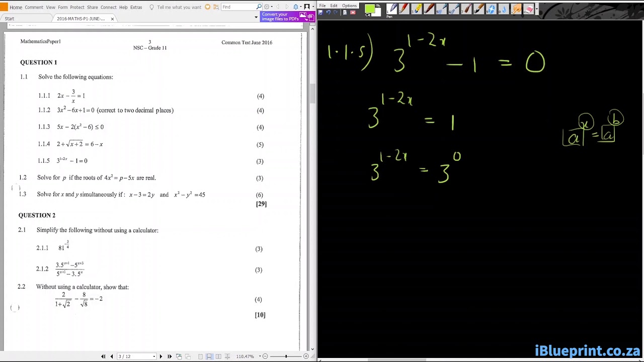The width and height of the screenshot is (644, 362).
Task: Open the Form ribbon tab
Action: 62,7
